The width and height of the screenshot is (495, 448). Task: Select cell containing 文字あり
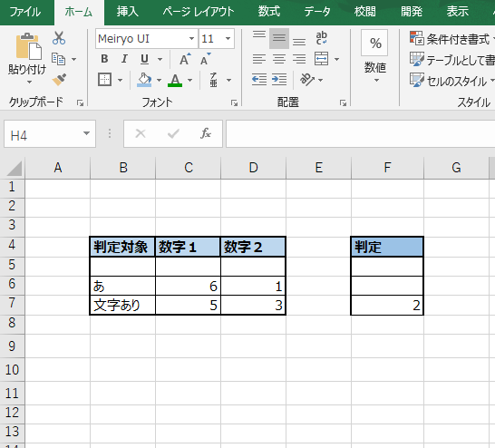(x=122, y=306)
